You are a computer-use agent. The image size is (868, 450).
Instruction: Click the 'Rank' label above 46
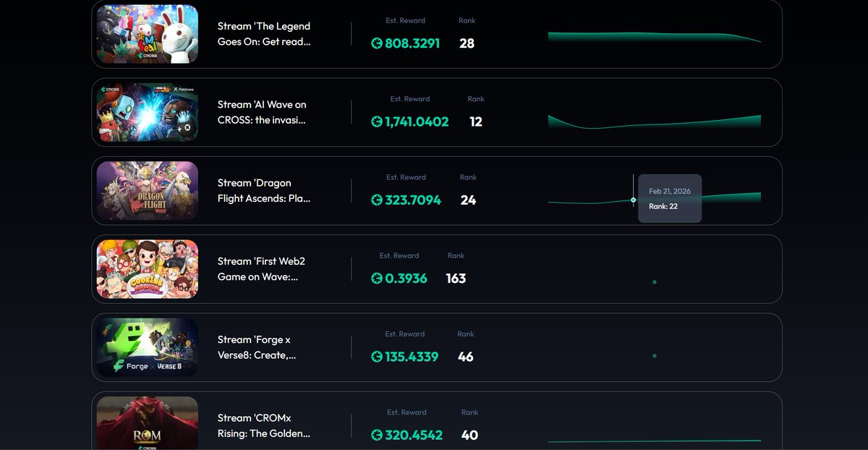[466, 334]
